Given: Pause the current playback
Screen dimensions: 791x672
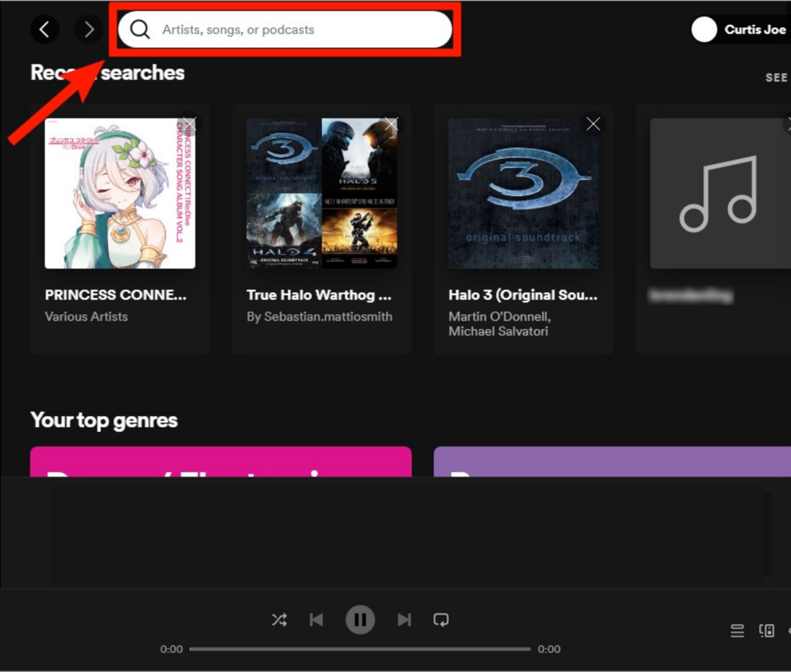Looking at the screenshot, I should click(360, 620).
